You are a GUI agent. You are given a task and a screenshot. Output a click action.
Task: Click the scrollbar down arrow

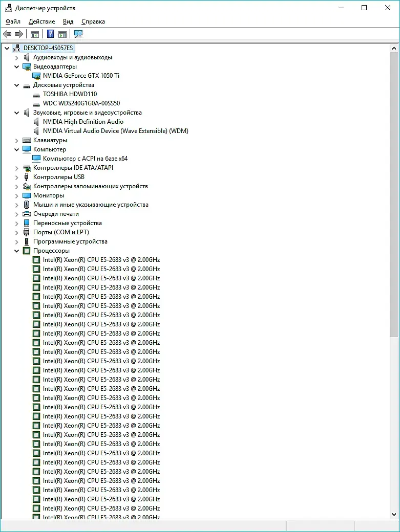(x=394, y=515)
